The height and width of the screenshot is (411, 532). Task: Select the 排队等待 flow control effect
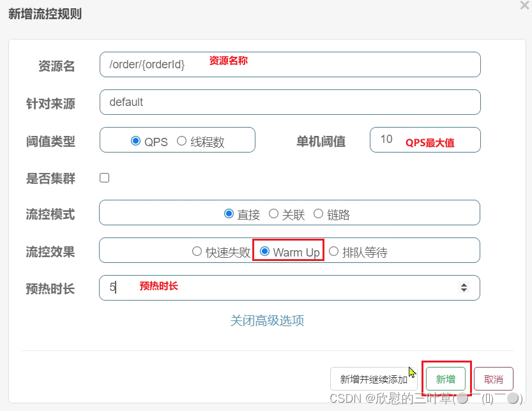(333, 251)
